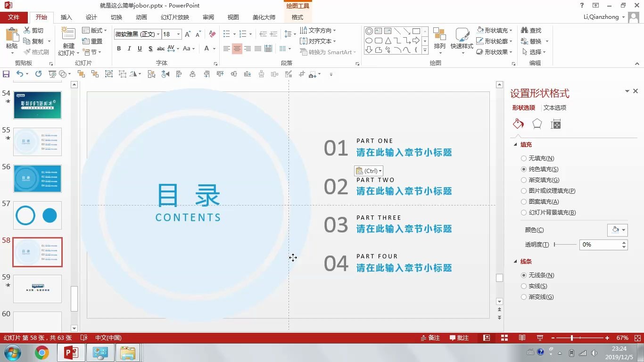Click the Italic formatting icon

click(x=129, y=49)
